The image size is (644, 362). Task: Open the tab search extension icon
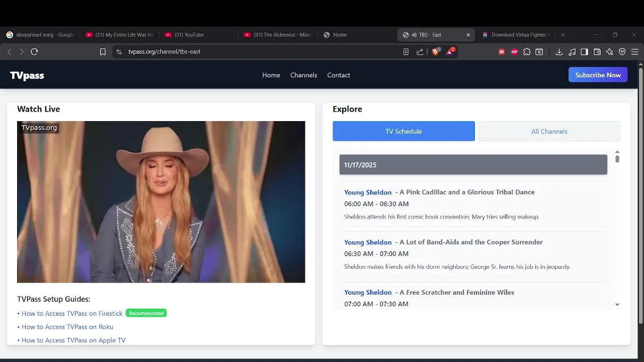pyautogui.click(x=539, y=52)
